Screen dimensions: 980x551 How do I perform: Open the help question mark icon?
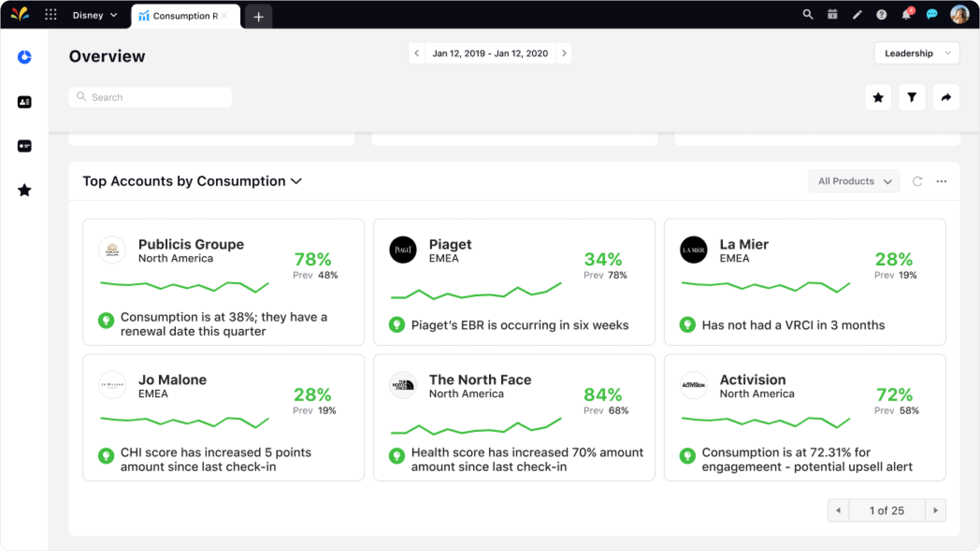pyautogui.click(x=882, y=15)
